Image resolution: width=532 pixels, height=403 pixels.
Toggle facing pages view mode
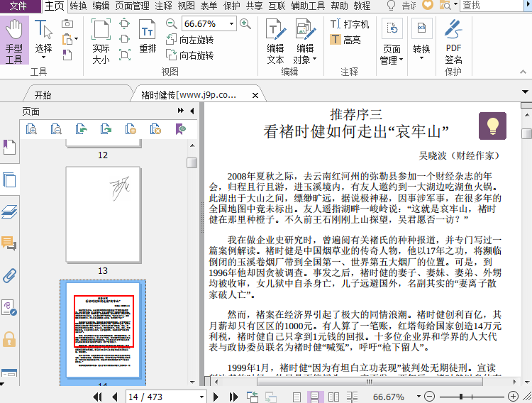333,397
